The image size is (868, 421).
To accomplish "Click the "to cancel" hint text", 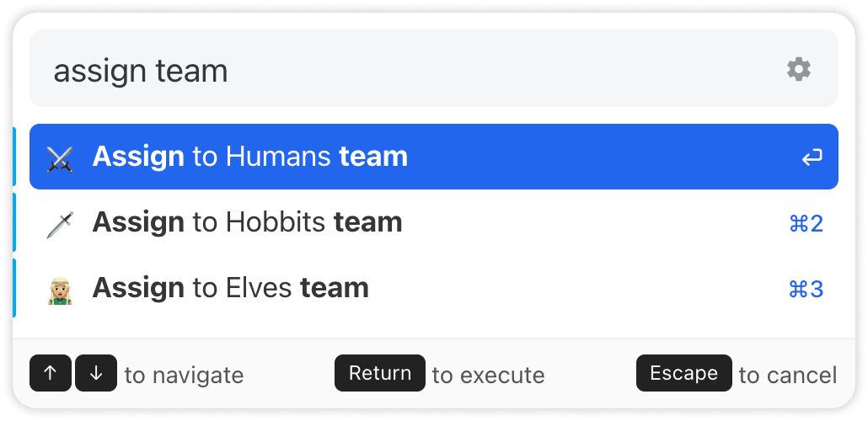I will (x=787, y=375).
